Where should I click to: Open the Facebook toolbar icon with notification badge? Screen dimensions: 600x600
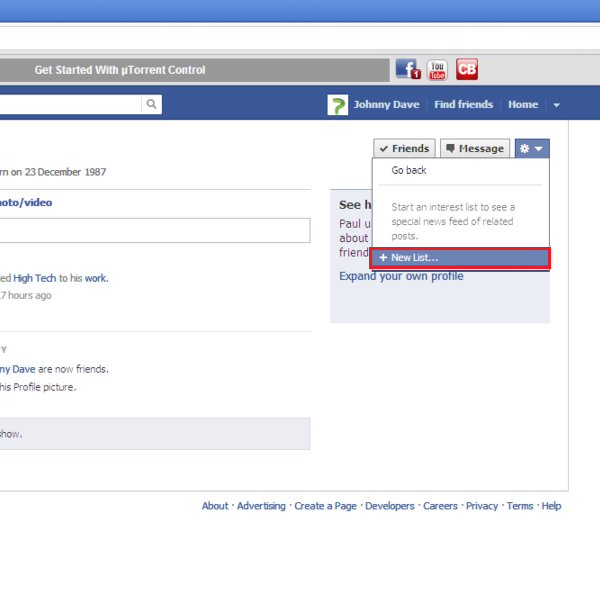(408, 69)
